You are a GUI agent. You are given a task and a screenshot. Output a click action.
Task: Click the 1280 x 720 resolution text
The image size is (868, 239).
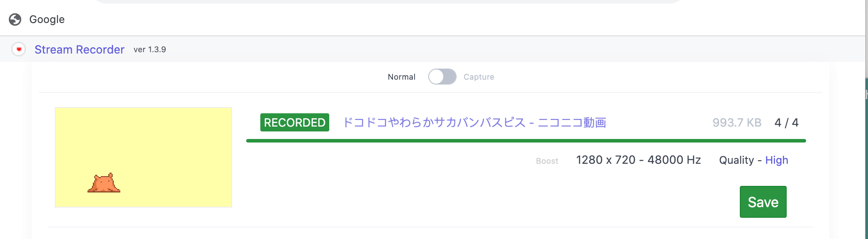tap(605, 160)
